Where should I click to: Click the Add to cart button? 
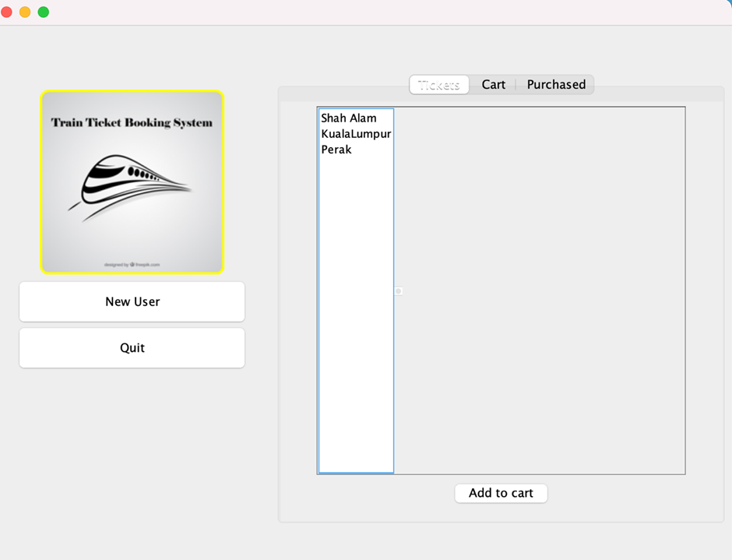[x=501, y=493]
